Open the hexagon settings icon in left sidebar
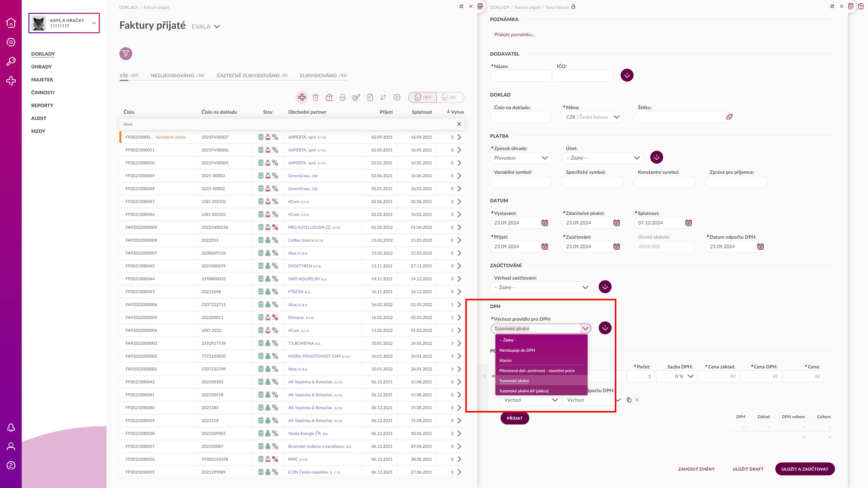The width and height of the screenshot is (868, 488). pyautogui.click(x=11, y=42)
